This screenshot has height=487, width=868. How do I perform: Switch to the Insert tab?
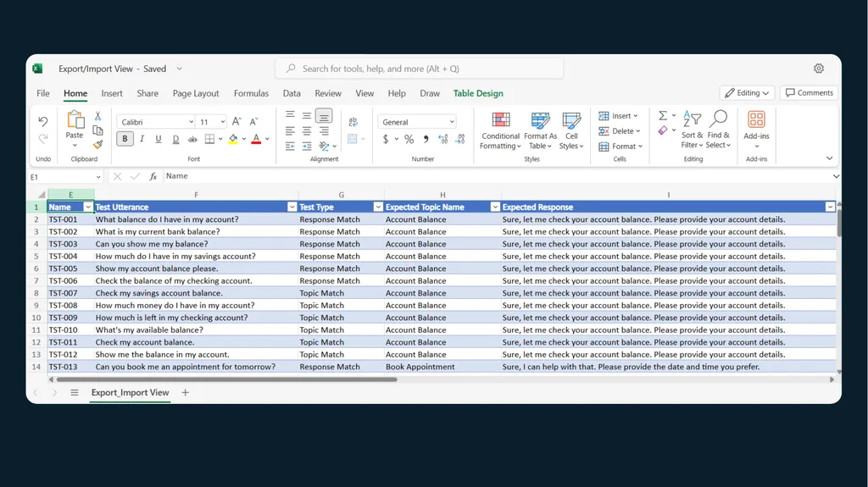click(x=112, y=93)
